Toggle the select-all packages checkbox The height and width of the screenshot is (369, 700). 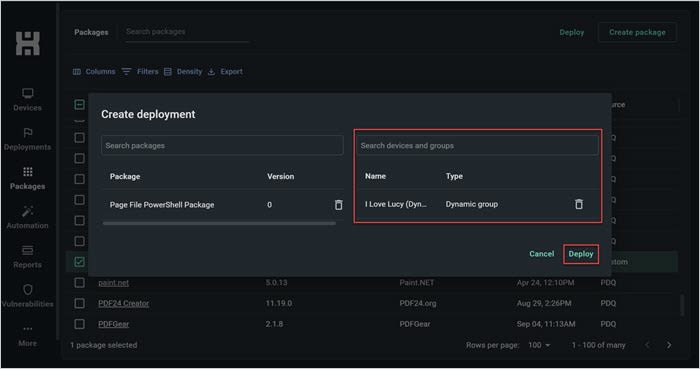coord(79,104)
